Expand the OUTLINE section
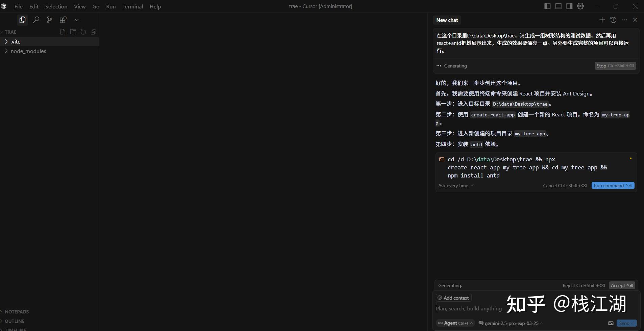 tap(15, 321)
